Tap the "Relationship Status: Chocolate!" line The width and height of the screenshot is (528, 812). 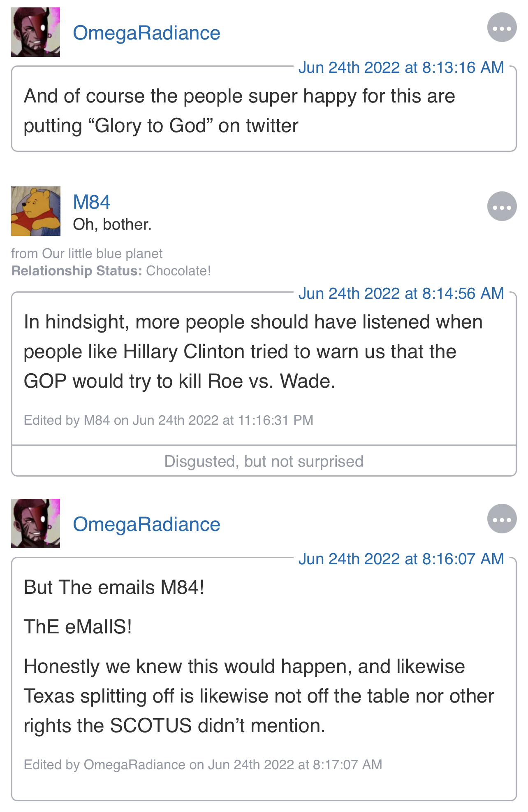(111, 271)
